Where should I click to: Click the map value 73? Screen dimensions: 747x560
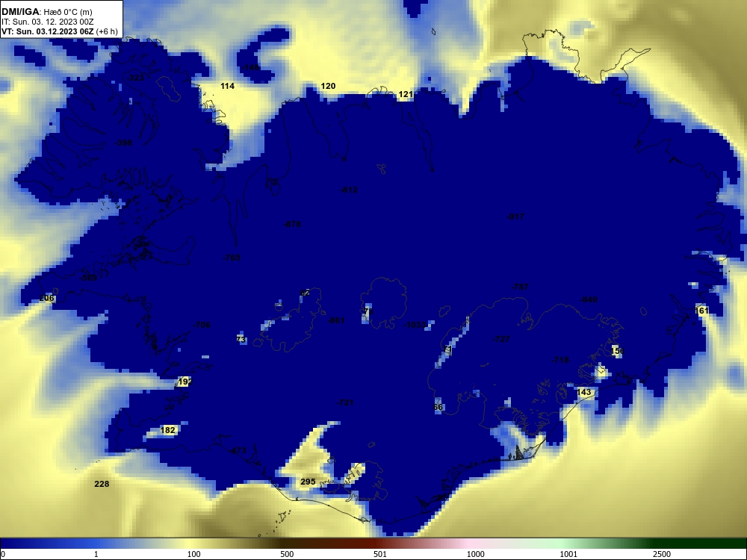pyautogui.click(x=241, y=340)
